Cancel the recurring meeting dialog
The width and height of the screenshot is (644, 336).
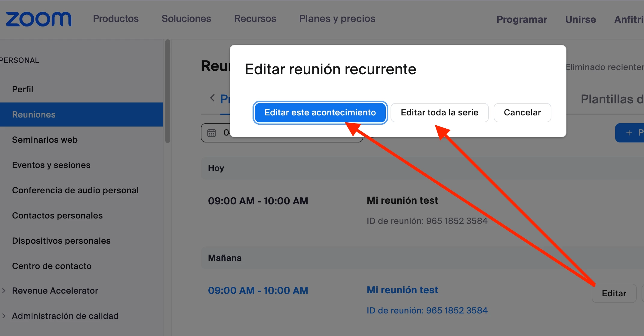(522, 112)
